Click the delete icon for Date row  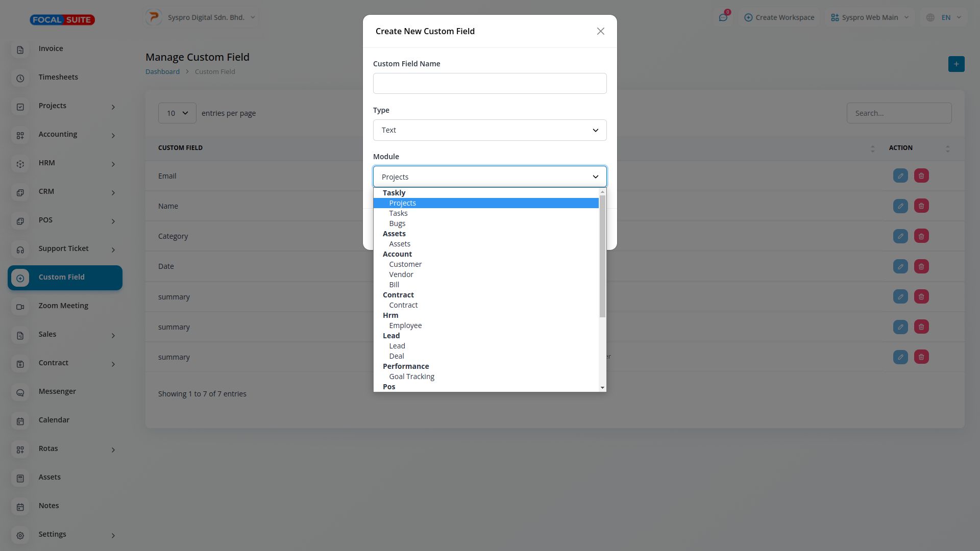click(x=921, y=266)
